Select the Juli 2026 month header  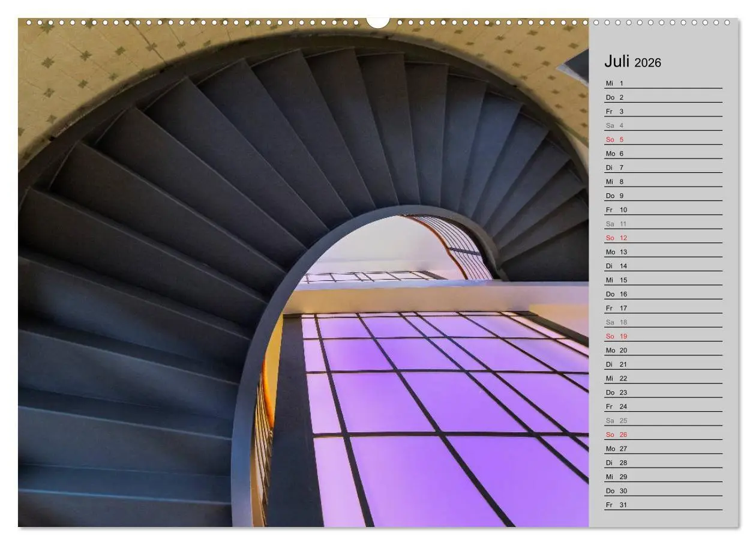coord(633,62)
